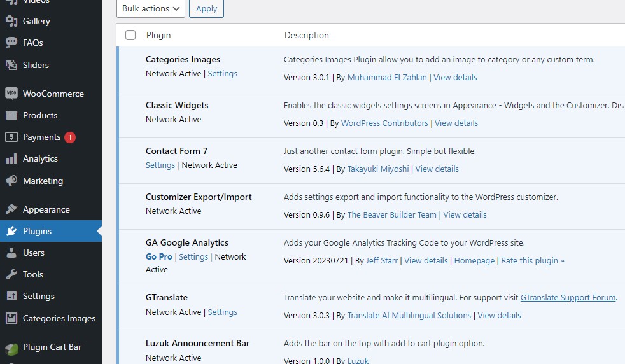Click the Plugin Cart Bar green icon
The width and height of the screenshot is (625, 364).
11,349
